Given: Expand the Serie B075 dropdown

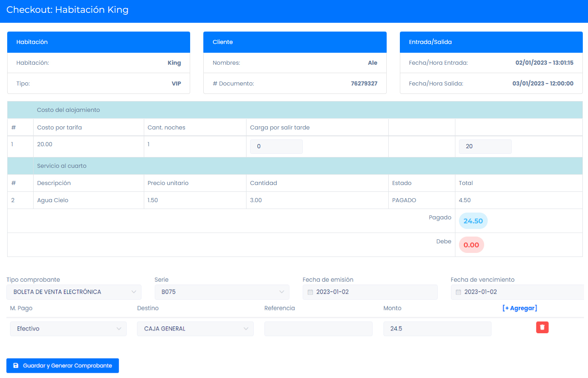Looking at the screenshot, I should (222, 292).
